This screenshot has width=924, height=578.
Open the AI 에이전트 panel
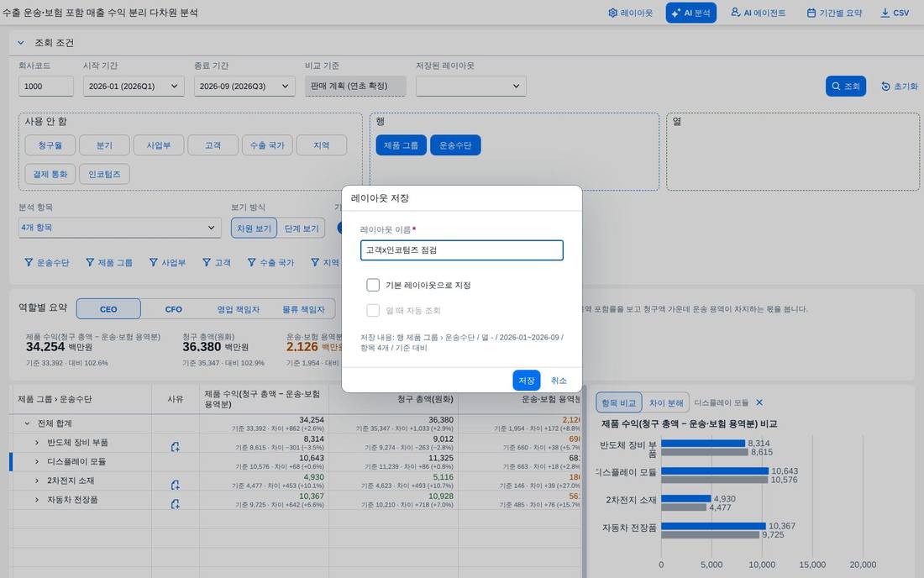[758, 13]
